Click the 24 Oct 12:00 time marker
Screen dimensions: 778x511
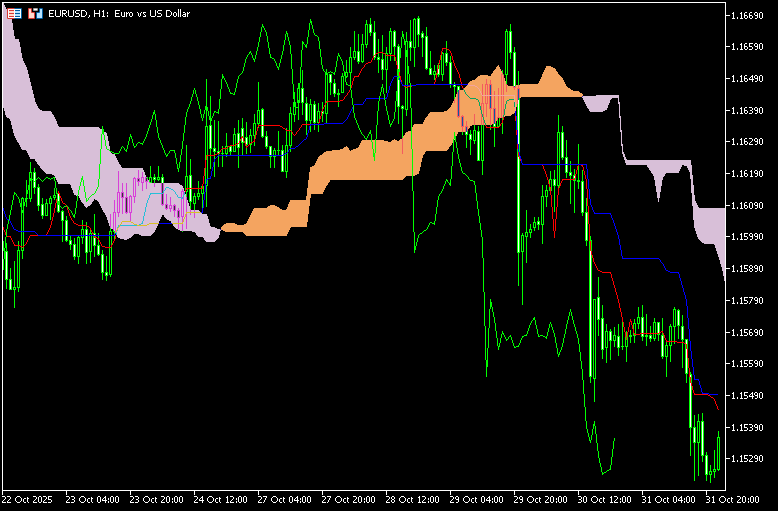[x=222, y=498]
